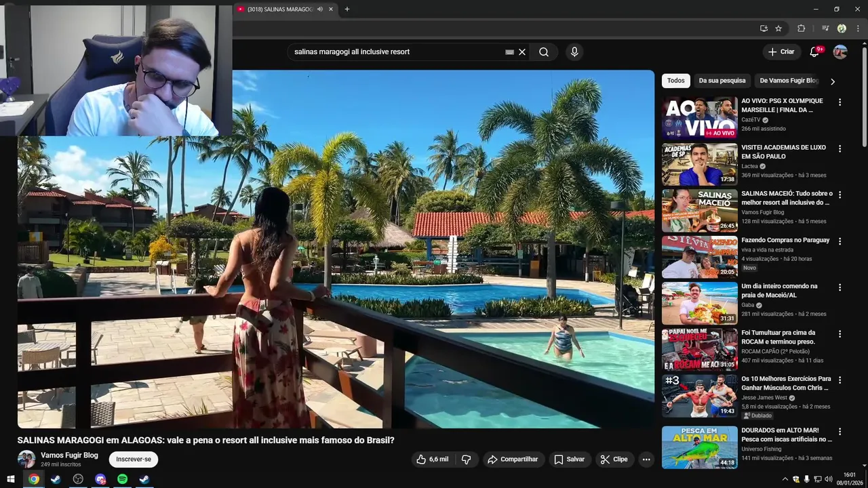Show hidden system tray icons
This screenshot has width=868, height=488.
pyautogui.click(x=785, y=479)
